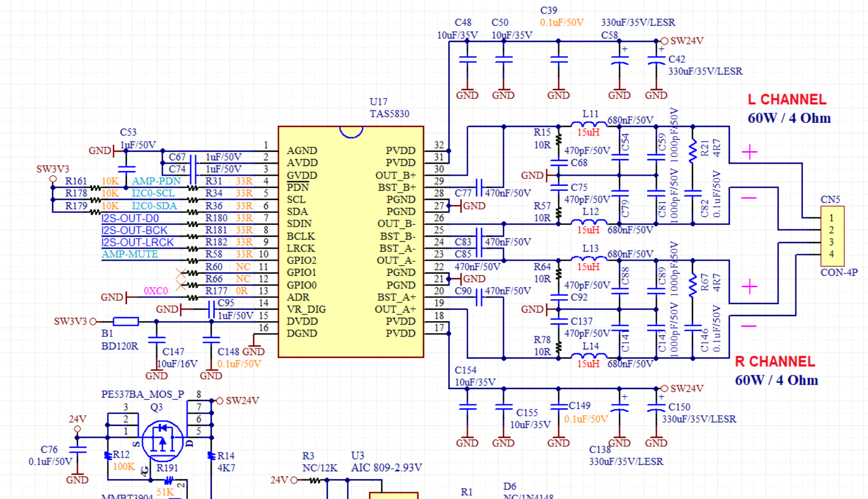Click the B1 BD120R ferrite bead

click(x=126, y=322)
